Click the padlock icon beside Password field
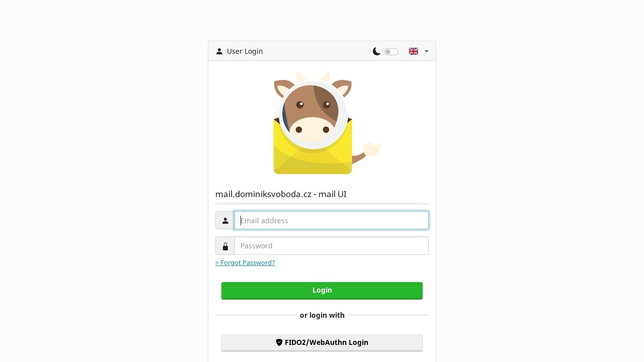Viewport: 644px width, 362px height. coord(225,246)
